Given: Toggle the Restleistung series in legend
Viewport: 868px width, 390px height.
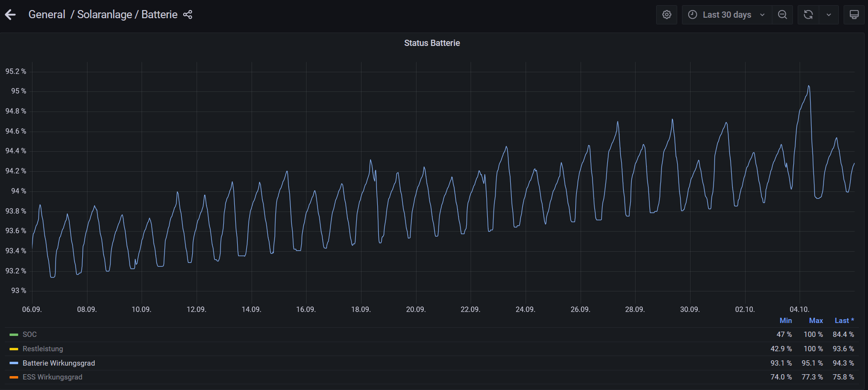Looking at the screenshot, I should tap(43, 349).
